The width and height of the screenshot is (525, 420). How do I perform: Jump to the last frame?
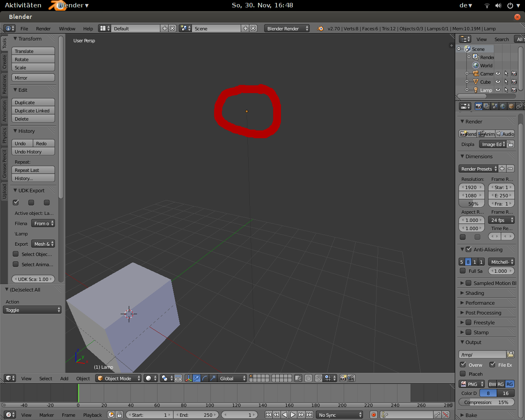coord(309,415)
